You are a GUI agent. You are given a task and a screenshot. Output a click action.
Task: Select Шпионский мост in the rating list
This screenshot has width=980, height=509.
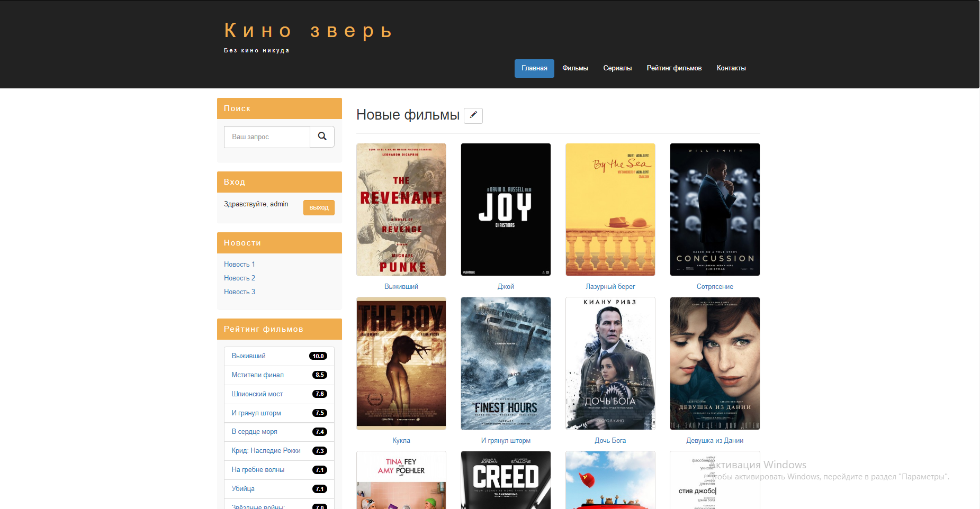[257, 394]
